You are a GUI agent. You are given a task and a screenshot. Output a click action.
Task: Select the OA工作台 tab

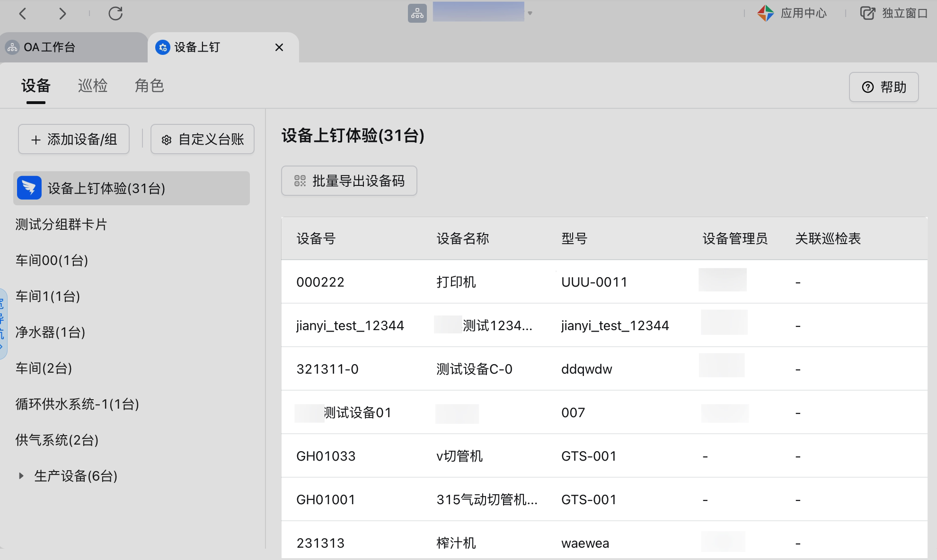[49, 47]
